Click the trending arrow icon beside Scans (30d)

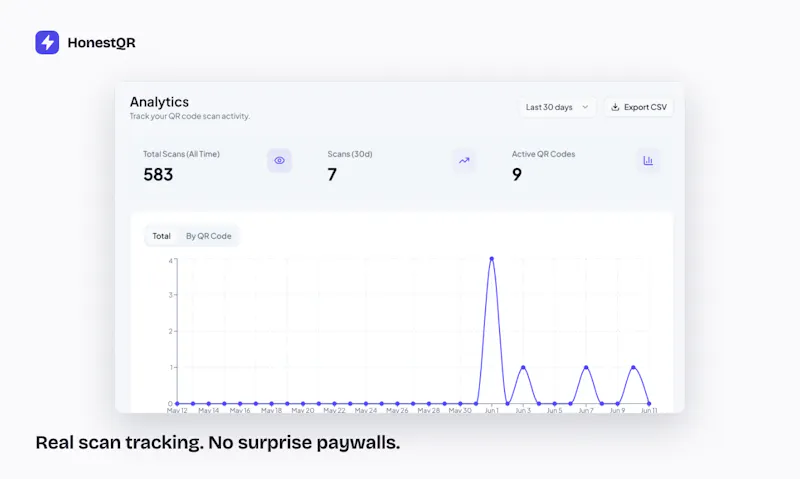pos(464,160)
